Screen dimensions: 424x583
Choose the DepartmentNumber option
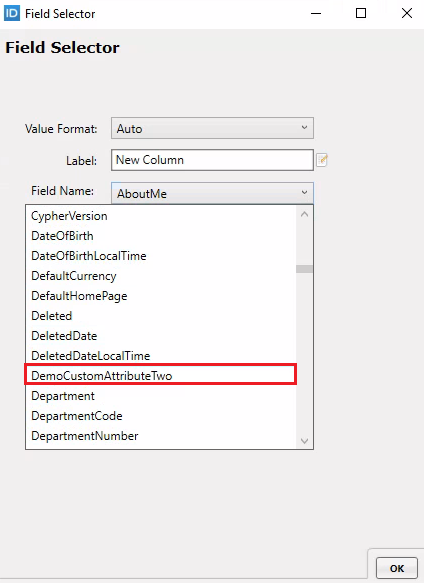click(x=161, y=436)
